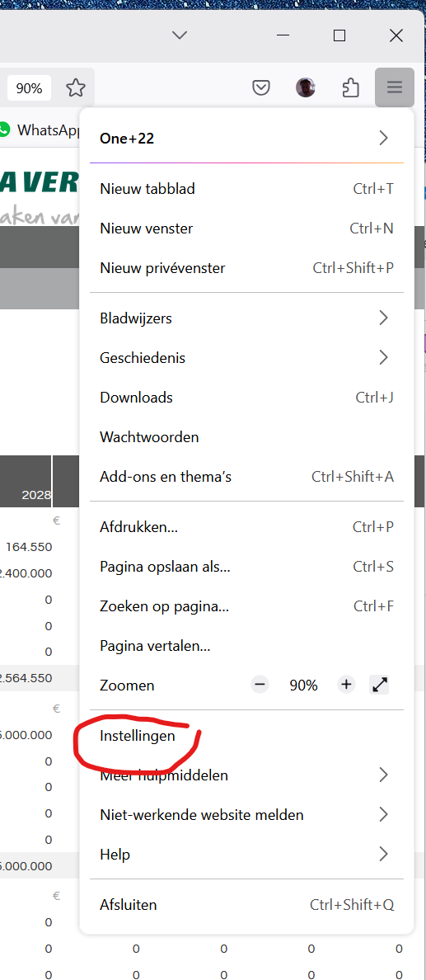Choose Add-ons en thema's

pos(246,477)
